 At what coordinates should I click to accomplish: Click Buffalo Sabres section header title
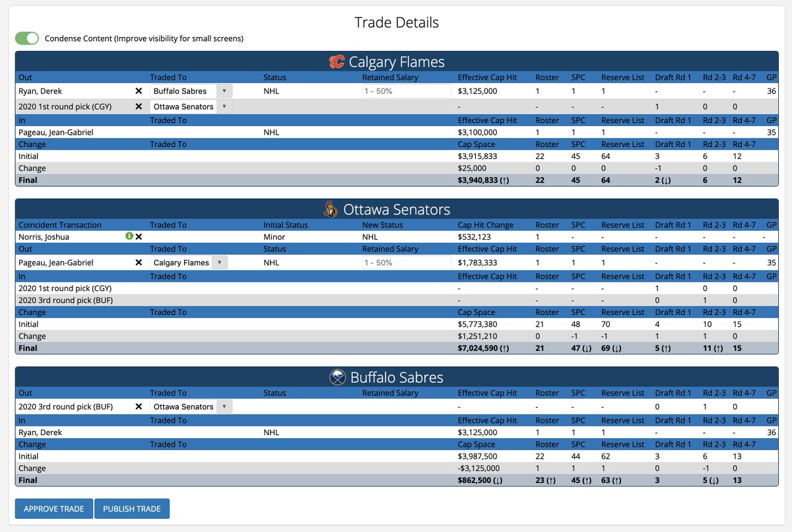(x=397, y=378)
